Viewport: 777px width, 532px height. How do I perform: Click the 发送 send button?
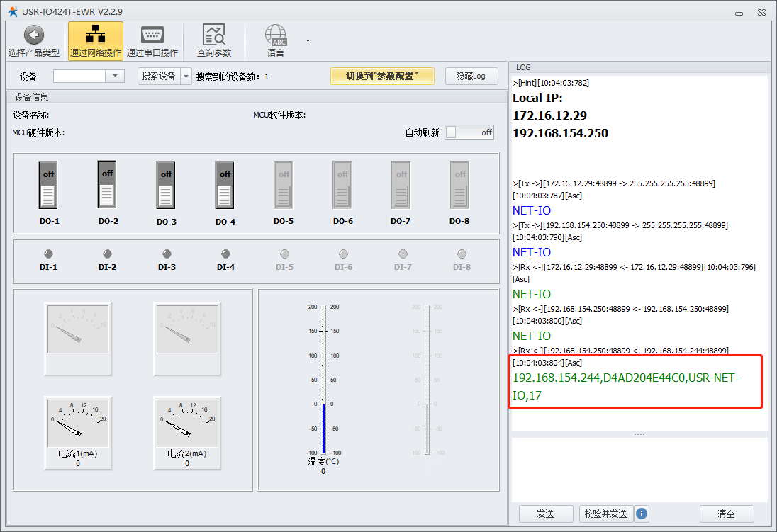(546, 514)
